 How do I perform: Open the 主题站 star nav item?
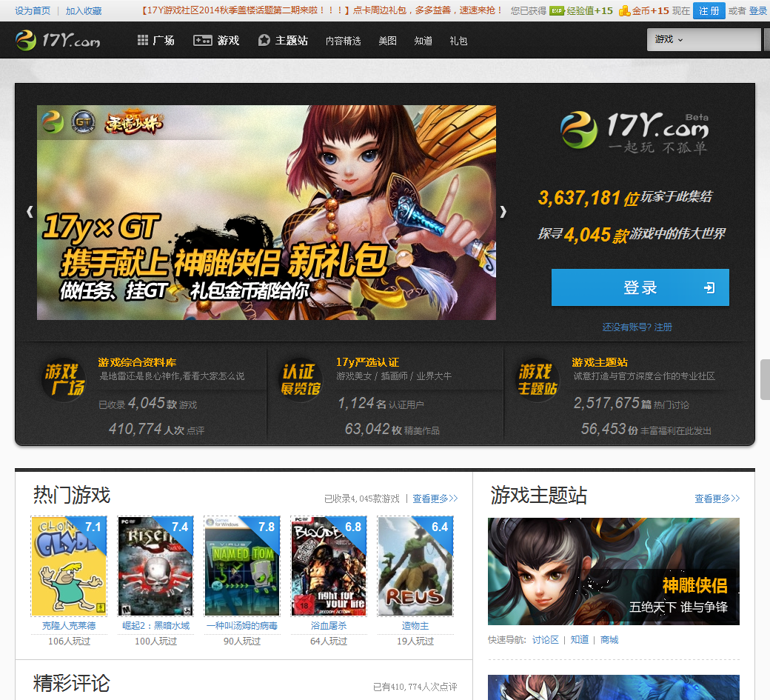pyautogui.click(x=283, y=40)
